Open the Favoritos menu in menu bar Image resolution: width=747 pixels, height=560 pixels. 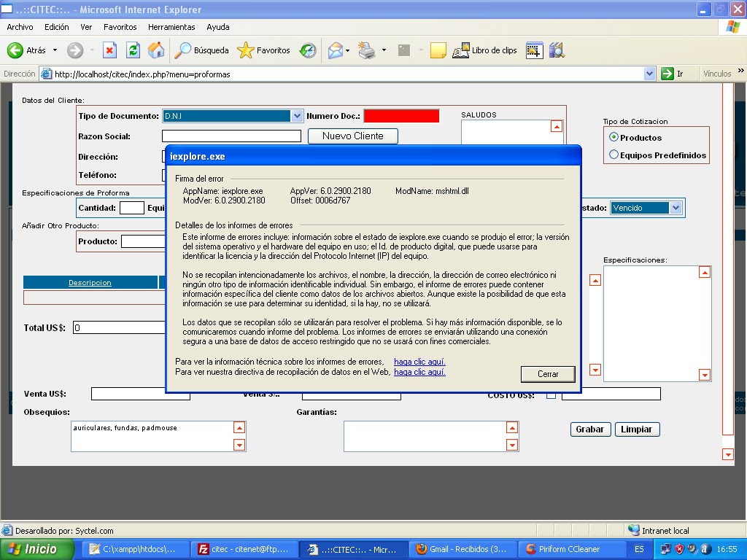point(120,27)
